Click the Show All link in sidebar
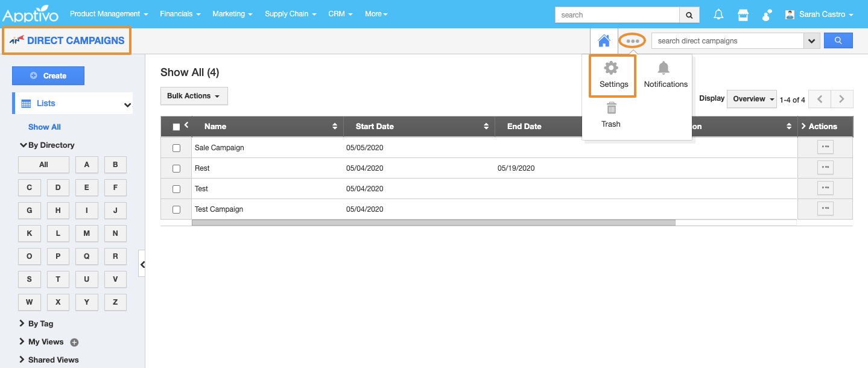This screenshot has height=368, width=868. tap(45, 127)
